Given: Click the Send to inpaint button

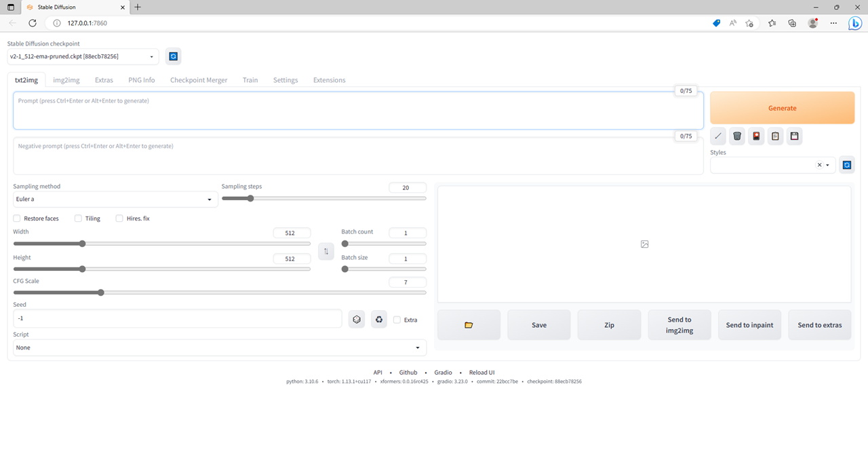Looking at the screenshot, I should point(749,325).
